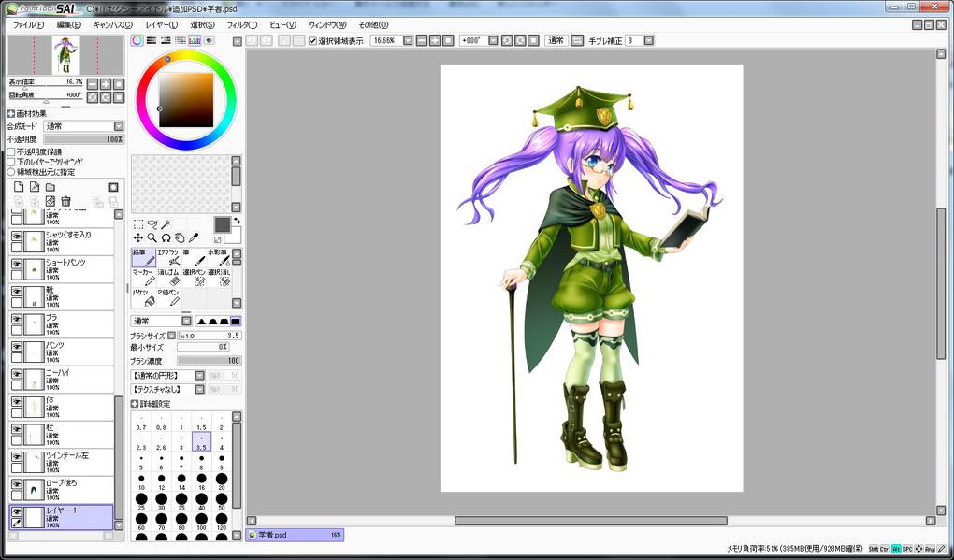
Task: Select the 選択ペン selection pen tool
Action: 194,278
